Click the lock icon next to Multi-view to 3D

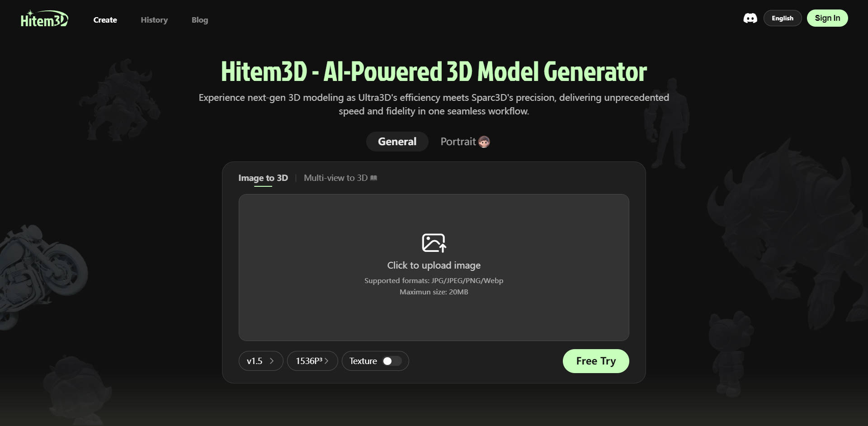(373, 178)
